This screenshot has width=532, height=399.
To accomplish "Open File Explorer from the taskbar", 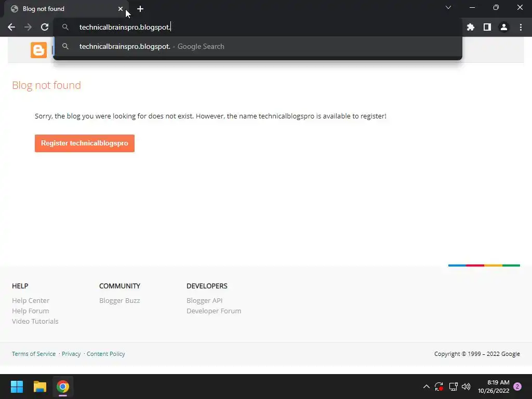I will click(x=39, y=387).
